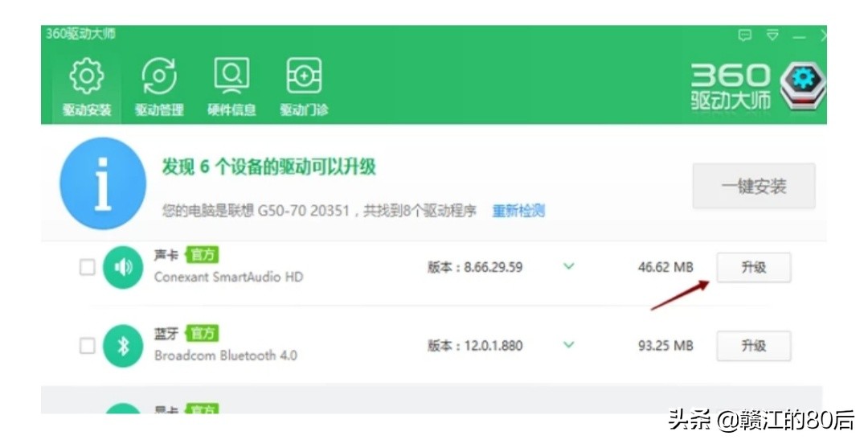
Task: Select the Broadcom Bluetooth 4.0 text
Action: click(226, 356)
